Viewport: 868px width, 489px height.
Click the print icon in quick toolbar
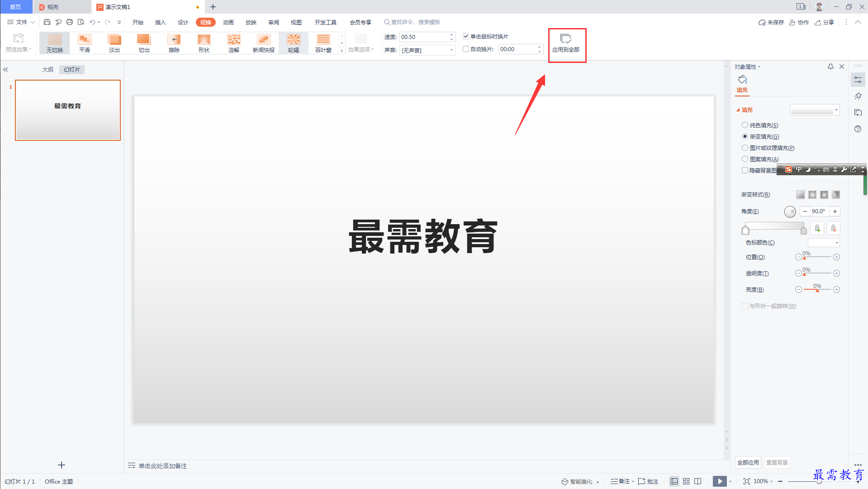70,22
